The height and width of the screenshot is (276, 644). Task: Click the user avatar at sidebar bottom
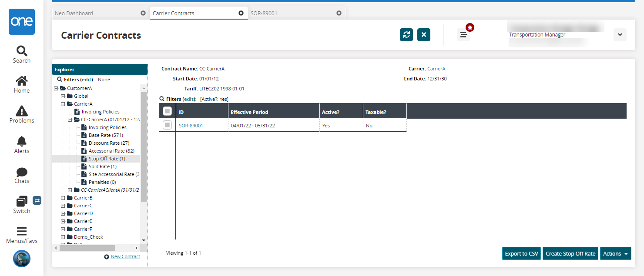(22, 258)
